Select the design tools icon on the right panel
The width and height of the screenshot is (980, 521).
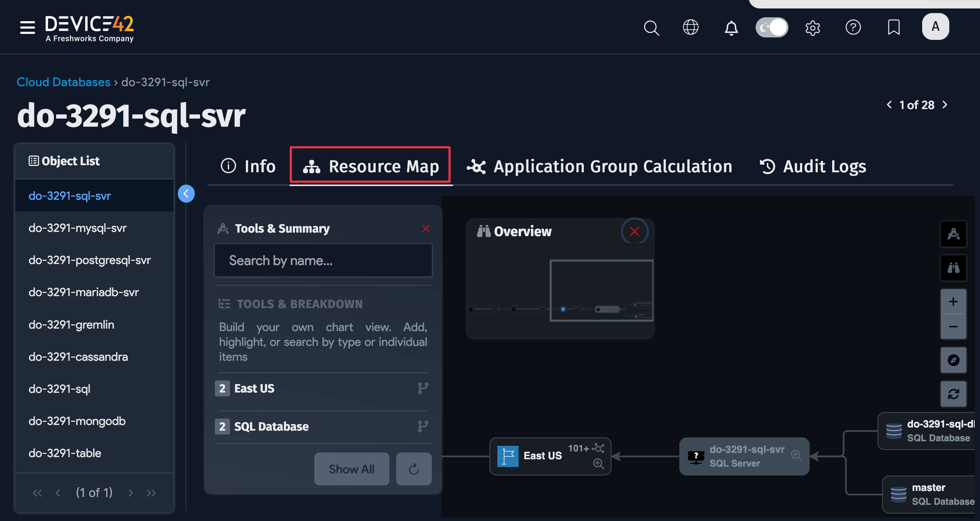(x=954, y=234)
